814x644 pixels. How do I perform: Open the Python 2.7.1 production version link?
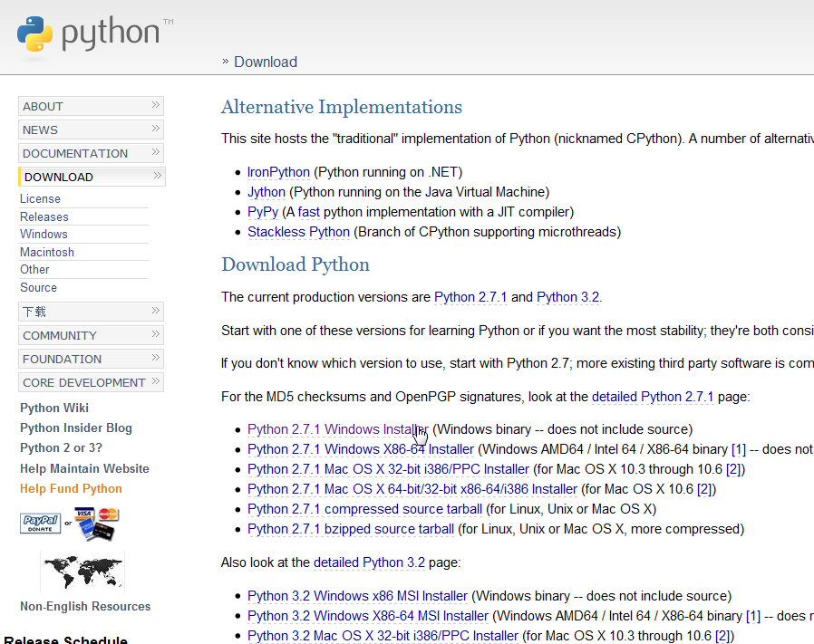[x=470, y=297]
